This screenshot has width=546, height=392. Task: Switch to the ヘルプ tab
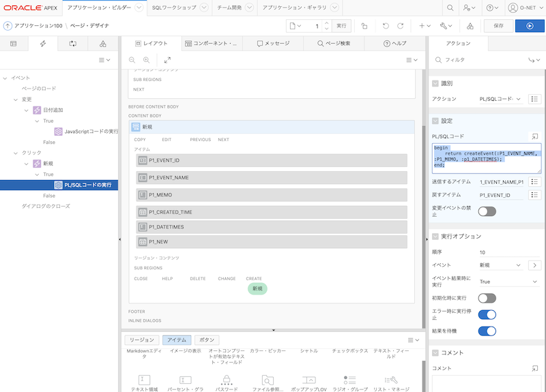(x=394, y=44)
